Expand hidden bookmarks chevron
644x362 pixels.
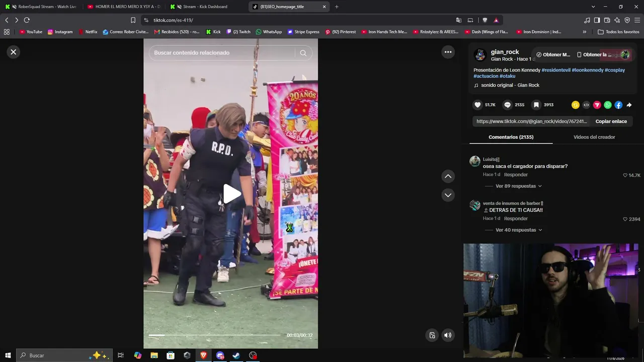point(584,32)
